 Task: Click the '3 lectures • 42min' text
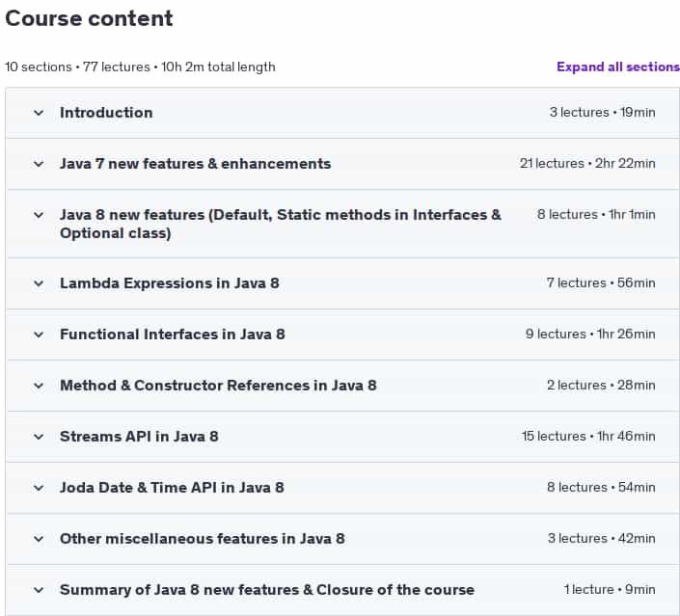(x=602, y=539)
